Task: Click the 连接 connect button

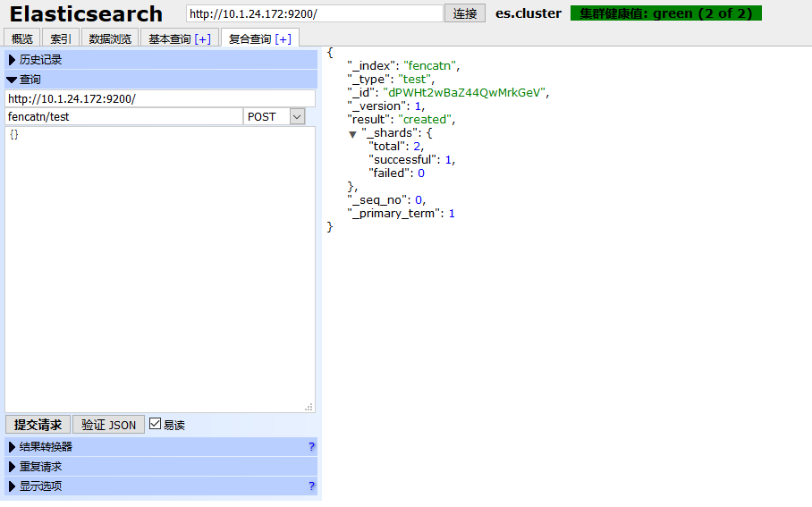Action: [x=464, y=13]
